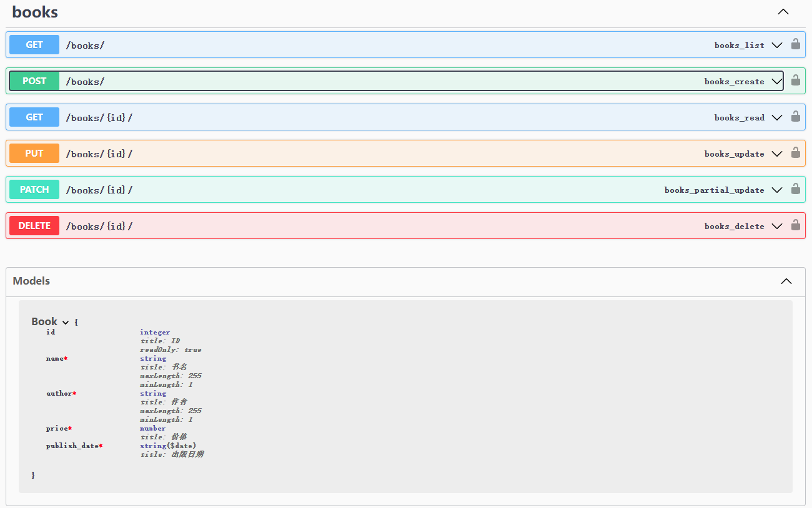Click the lock icon on the PUT row

pos(795,153)
